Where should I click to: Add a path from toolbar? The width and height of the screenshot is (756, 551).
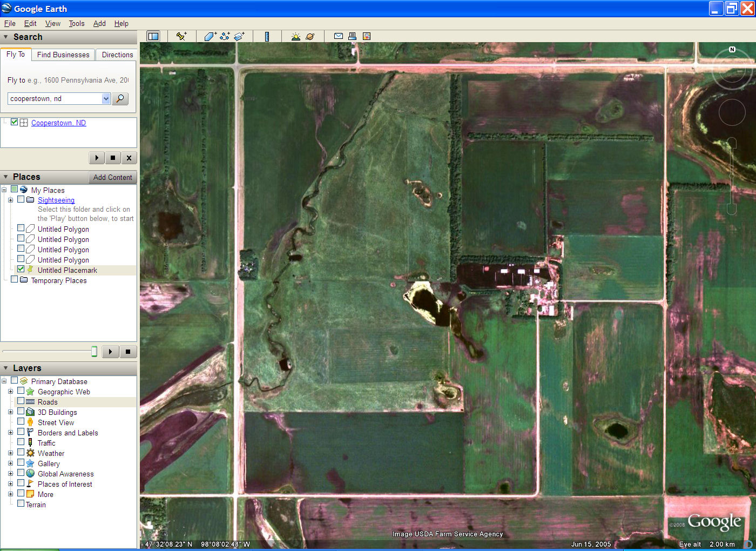(x=225, y=36)
